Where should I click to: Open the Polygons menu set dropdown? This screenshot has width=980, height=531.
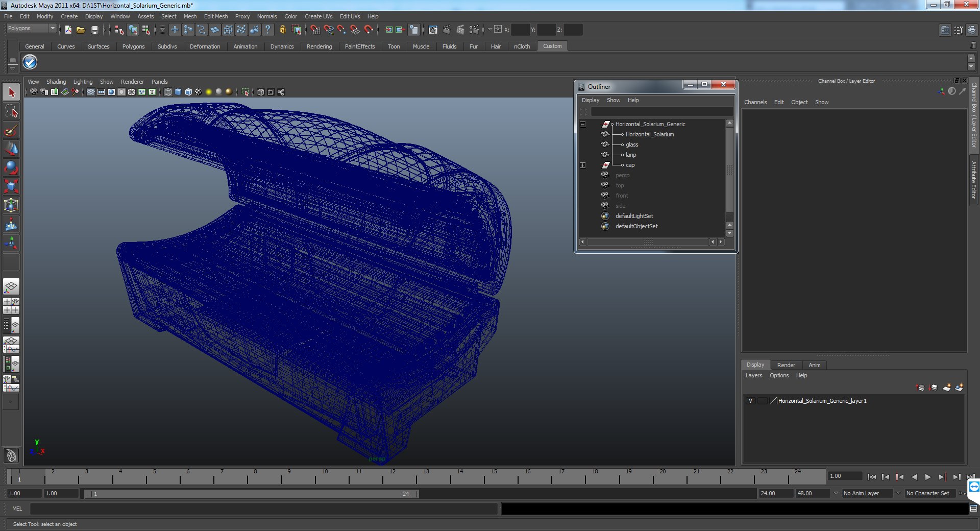coord(31,29)
